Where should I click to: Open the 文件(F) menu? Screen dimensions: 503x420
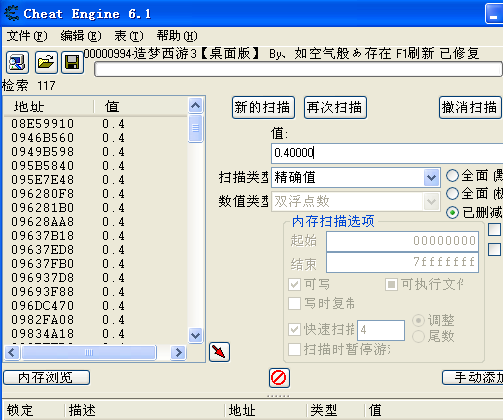[x=27, y=36]
